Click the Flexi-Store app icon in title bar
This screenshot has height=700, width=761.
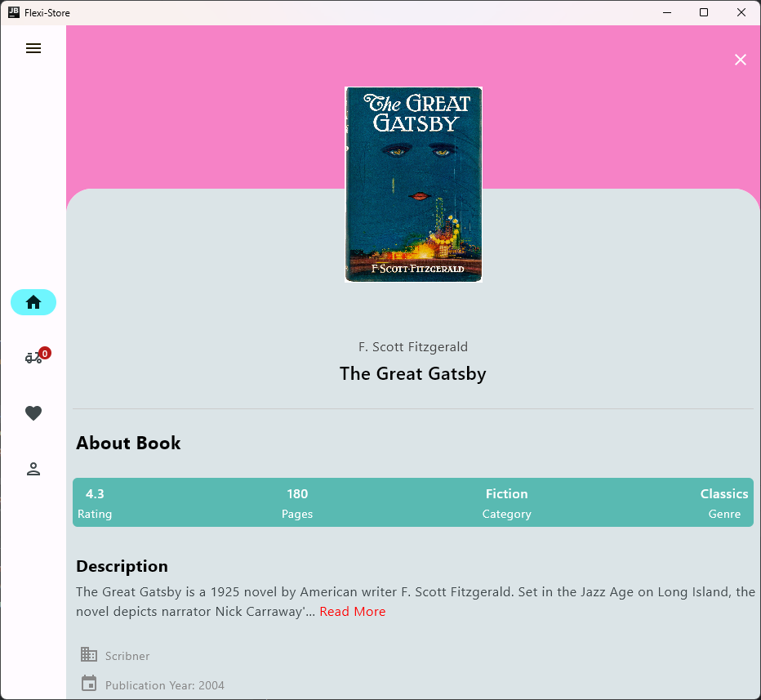13,12
